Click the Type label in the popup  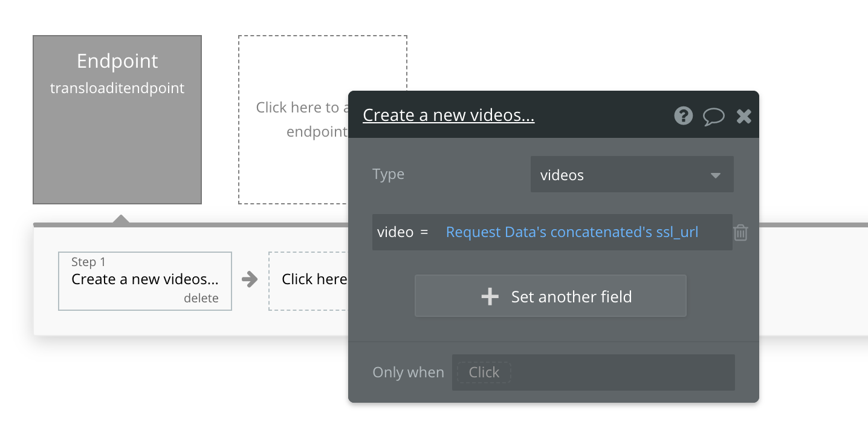[x=388, y=175]
